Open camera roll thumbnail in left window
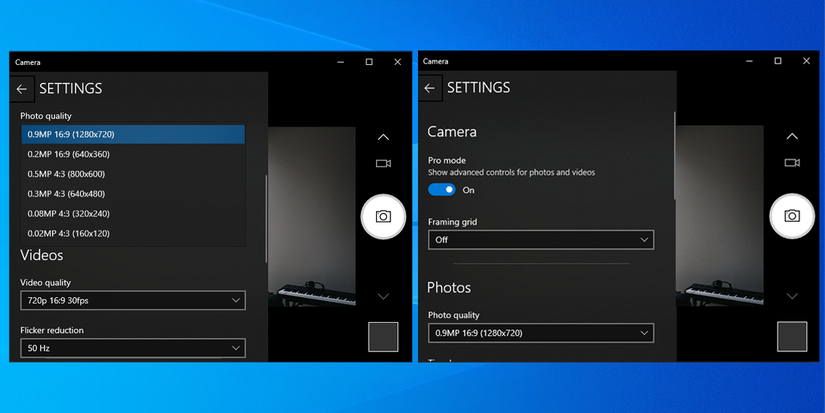 coord(383,337)
